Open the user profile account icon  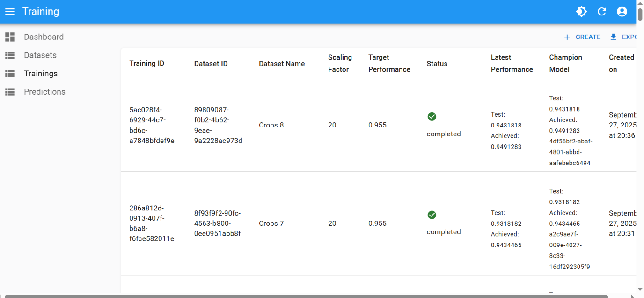click(x=622, y=12)
